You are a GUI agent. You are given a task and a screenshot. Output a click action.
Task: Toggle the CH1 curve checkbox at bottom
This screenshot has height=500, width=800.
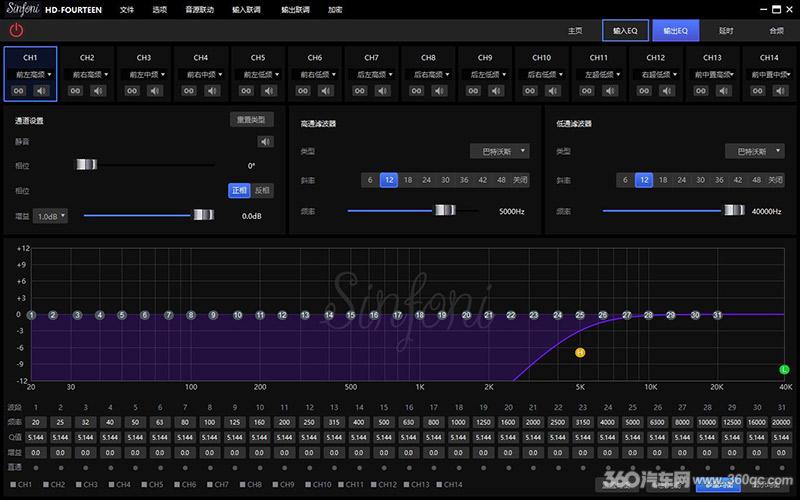click(13, 484)
